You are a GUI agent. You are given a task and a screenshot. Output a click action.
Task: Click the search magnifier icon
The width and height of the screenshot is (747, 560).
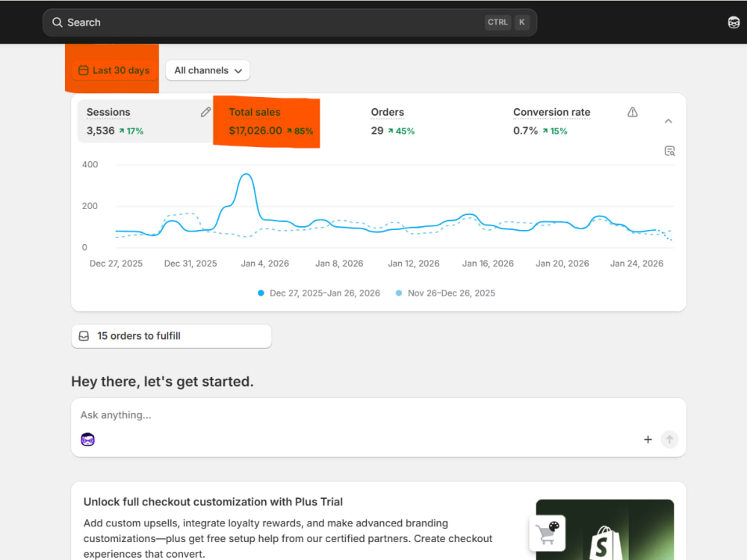pos(58,22)
